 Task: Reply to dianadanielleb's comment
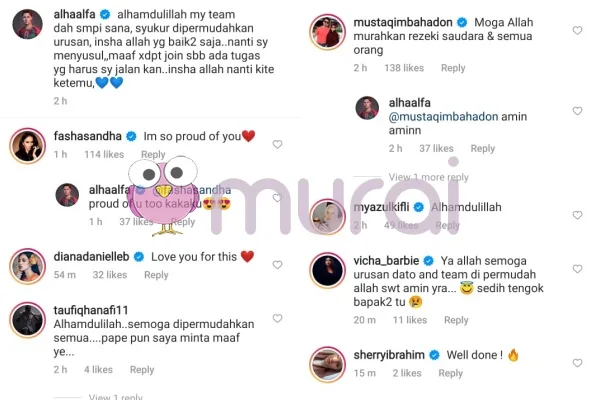coord(156,275)
